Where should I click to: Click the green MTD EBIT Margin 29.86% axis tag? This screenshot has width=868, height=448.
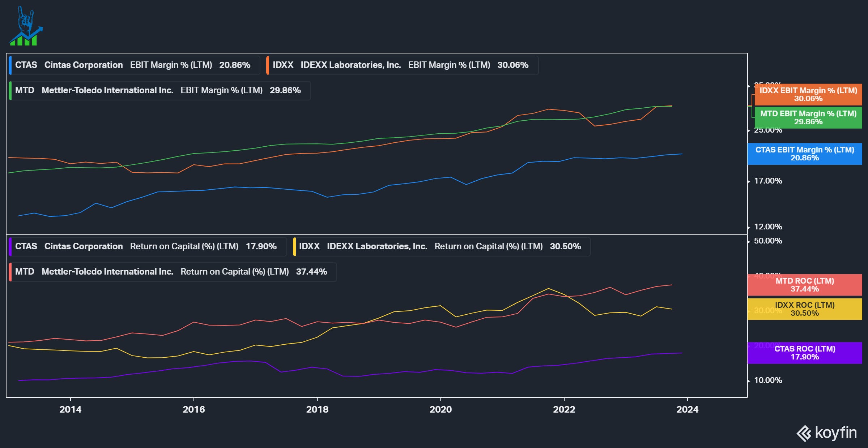pos(808,118)
